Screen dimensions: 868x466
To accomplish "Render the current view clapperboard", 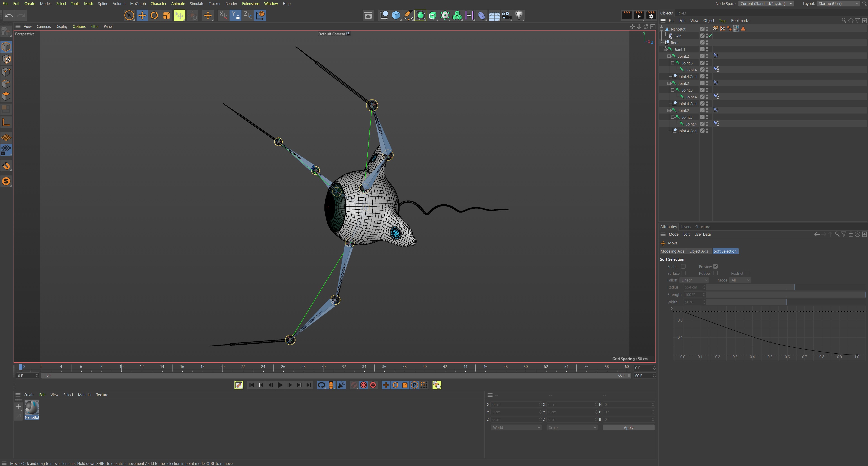I will [x=626, y=15].
